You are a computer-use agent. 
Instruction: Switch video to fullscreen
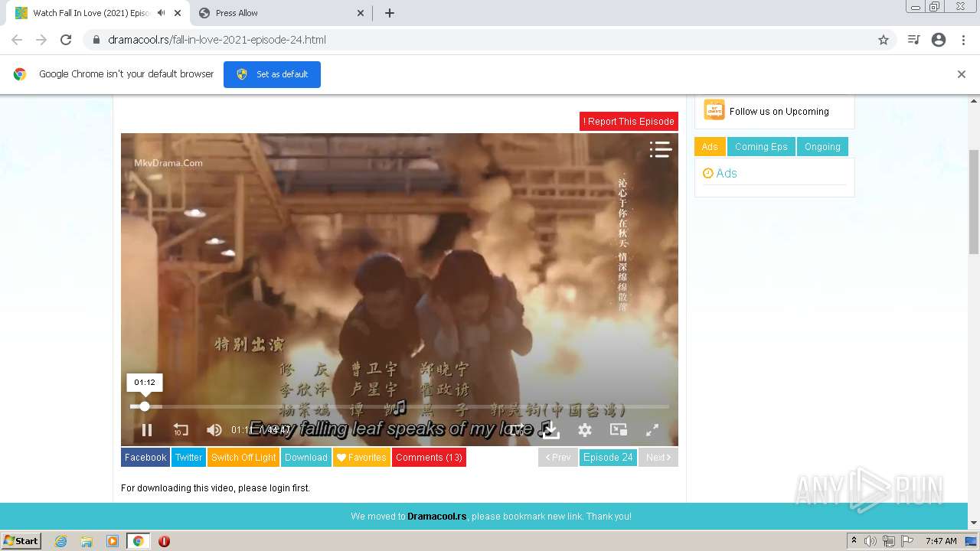pyautogui.click(x=652, y=430)
